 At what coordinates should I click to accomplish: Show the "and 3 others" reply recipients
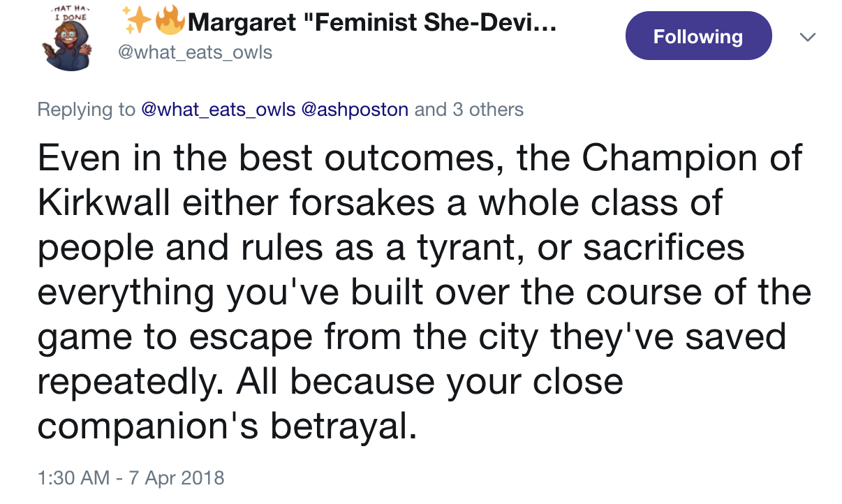[469, 110]
